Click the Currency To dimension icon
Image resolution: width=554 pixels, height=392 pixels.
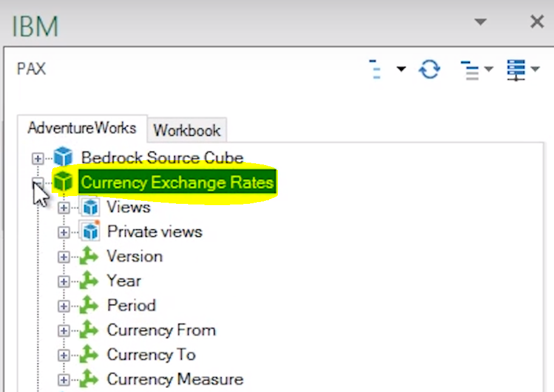89,354
